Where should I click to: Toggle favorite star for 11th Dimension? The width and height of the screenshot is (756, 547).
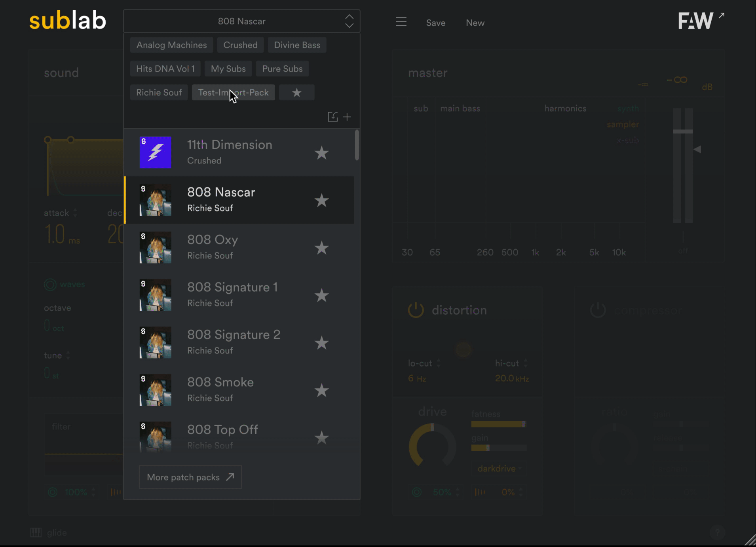[321, 153]
